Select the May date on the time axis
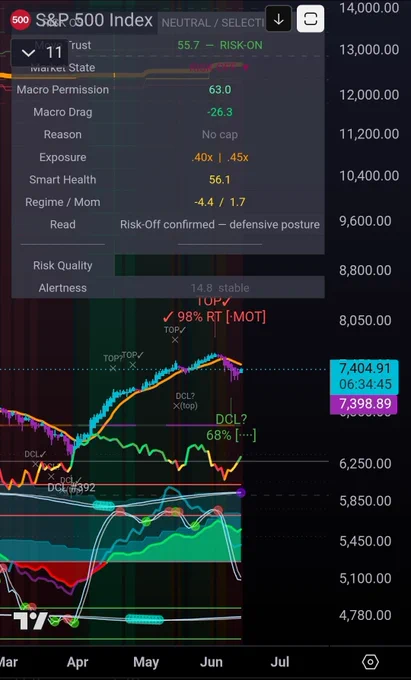The width and height of the screenshot is (411, 680). (146, 662)
